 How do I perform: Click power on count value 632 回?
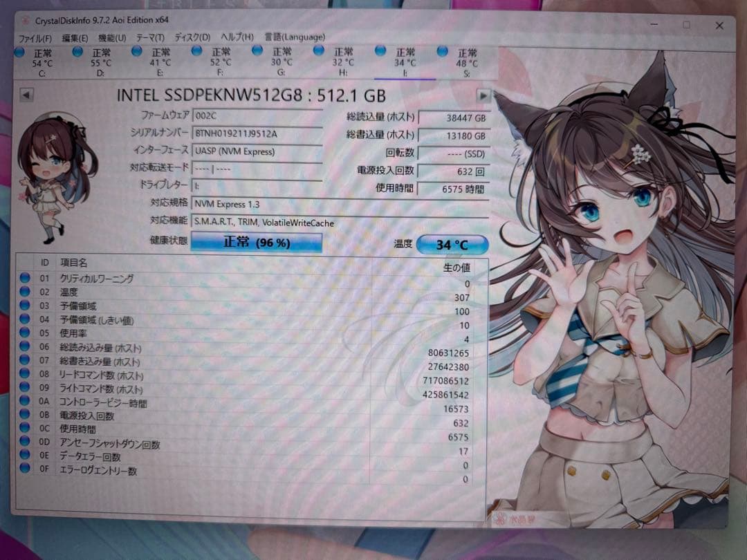[x=453, y=171]
